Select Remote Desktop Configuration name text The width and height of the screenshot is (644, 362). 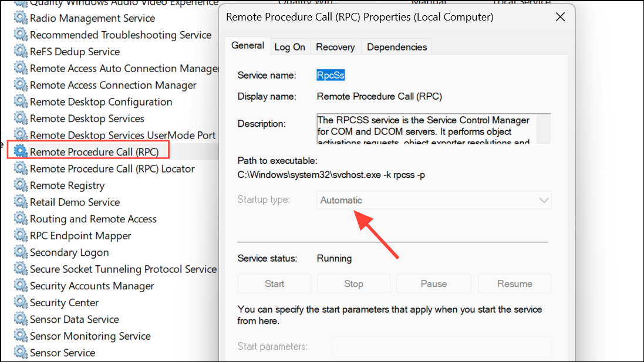[101, 102]
